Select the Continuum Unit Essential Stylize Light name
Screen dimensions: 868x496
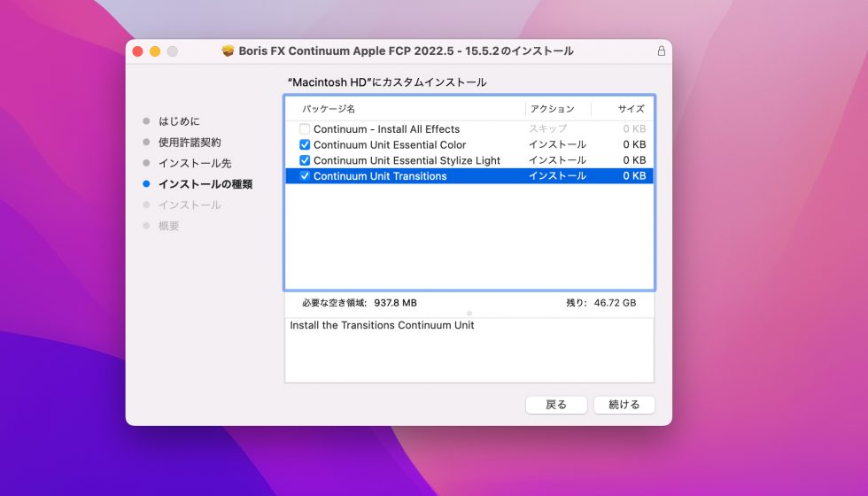(407, 160)
